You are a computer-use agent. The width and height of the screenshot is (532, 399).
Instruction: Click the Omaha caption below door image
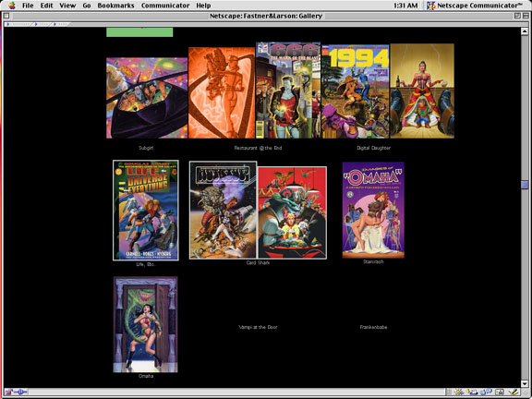coord(146,376)
